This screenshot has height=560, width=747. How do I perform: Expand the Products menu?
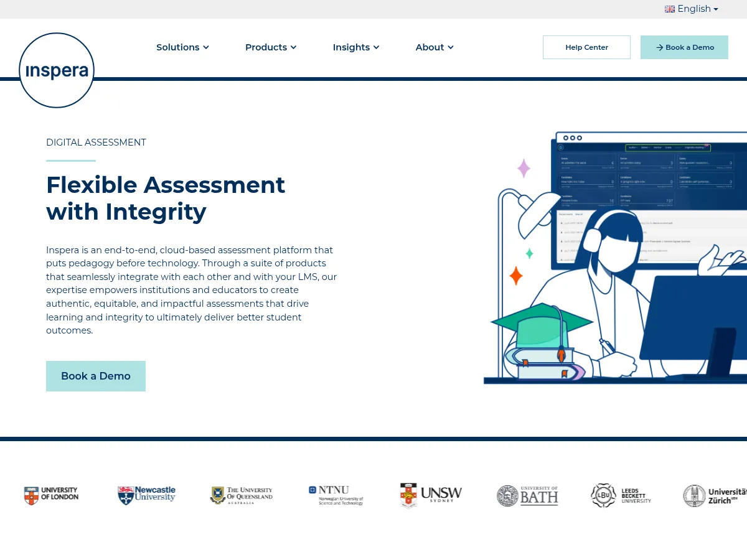pos(271,47)
